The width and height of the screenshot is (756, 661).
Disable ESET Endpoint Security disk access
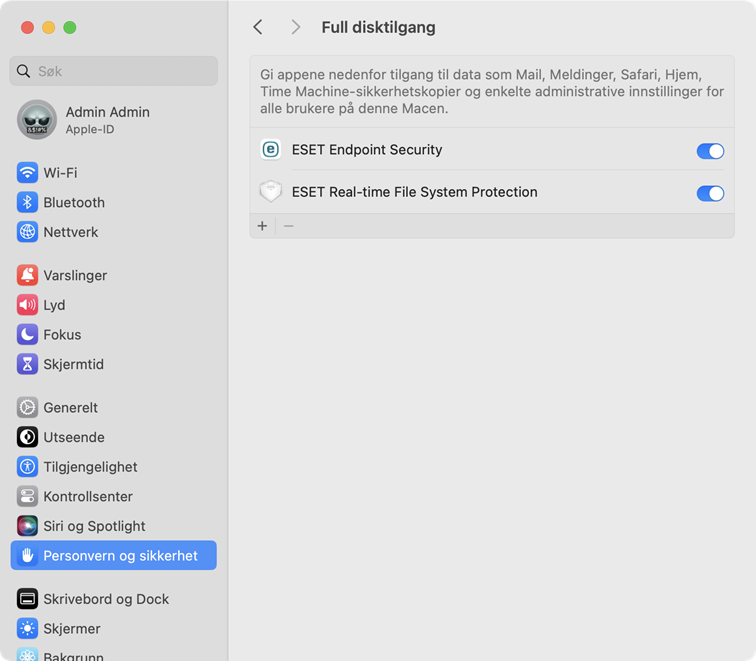tap(710, 151)
